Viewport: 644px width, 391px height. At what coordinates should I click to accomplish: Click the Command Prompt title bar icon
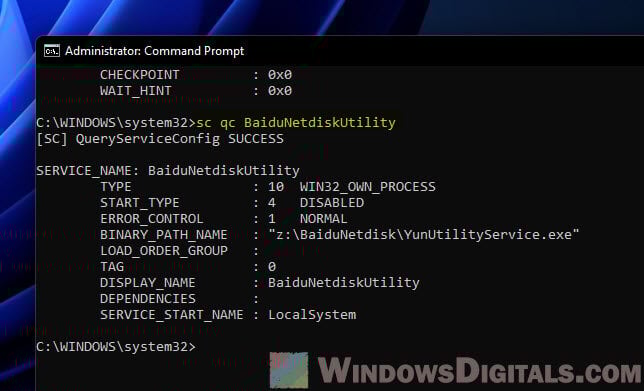[52, 51]
